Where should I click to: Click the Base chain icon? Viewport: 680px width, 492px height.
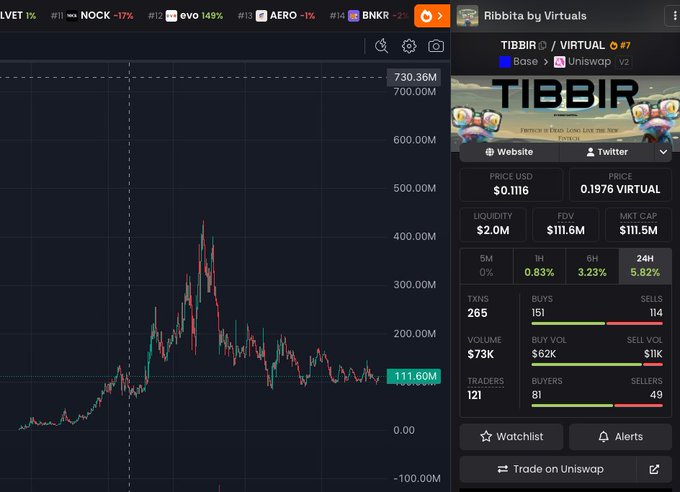pos(505,62)
